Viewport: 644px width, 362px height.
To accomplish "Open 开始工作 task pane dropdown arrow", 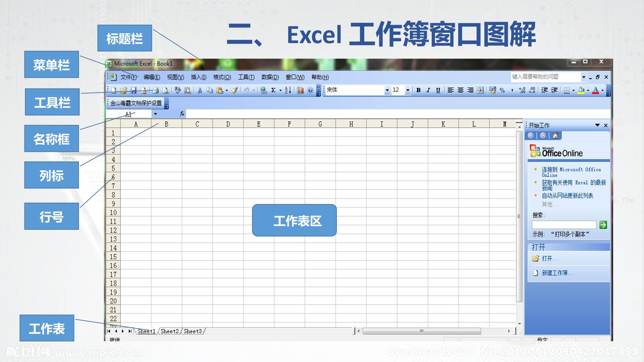I will pyautogui.click(x=597, y=125).
